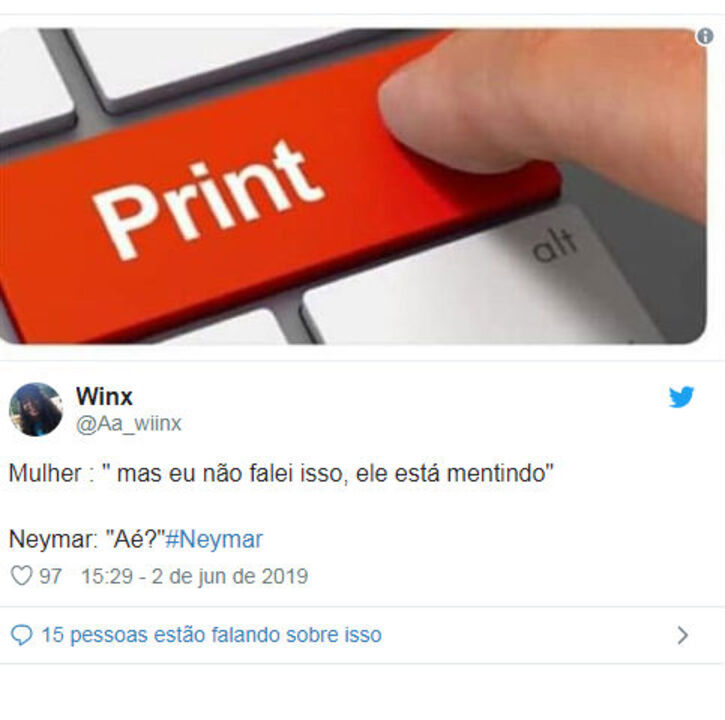
Task: Click the white "Print" word in the image
Action: coord(208,199)
